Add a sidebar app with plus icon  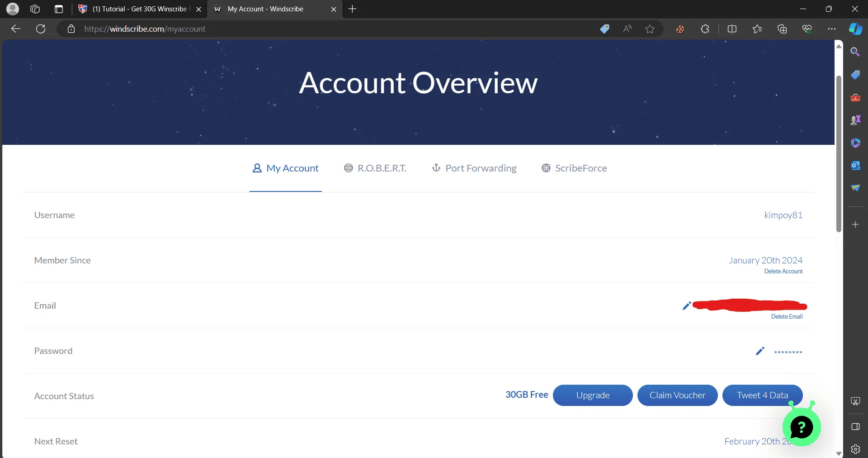click(855, 224)
